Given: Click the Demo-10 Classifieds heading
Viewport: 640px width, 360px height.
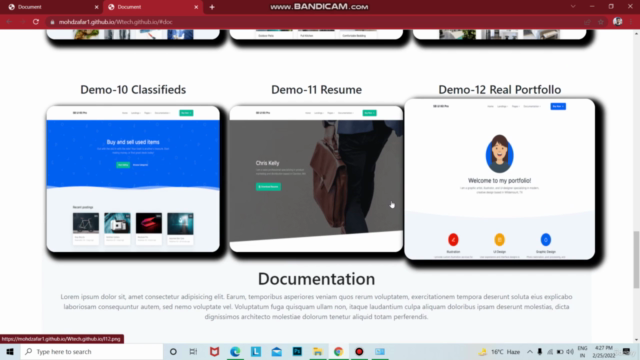Looking at the screenshot, I should point(133,89).
